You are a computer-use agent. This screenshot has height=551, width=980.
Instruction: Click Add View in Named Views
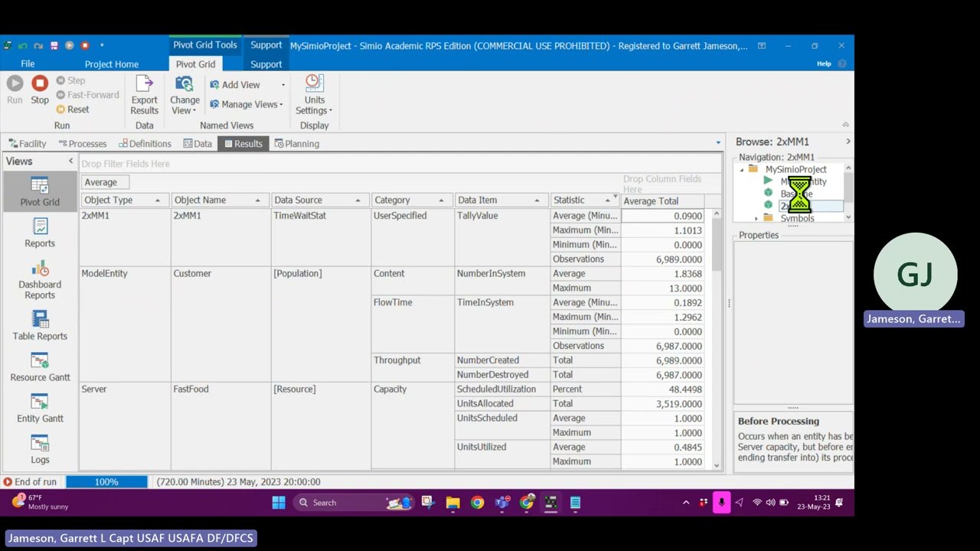click(x=235, y=85)
